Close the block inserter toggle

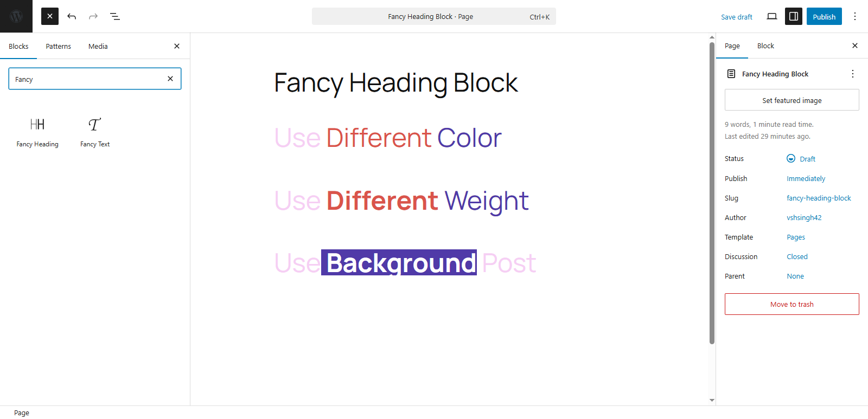[x=50, y=16]
